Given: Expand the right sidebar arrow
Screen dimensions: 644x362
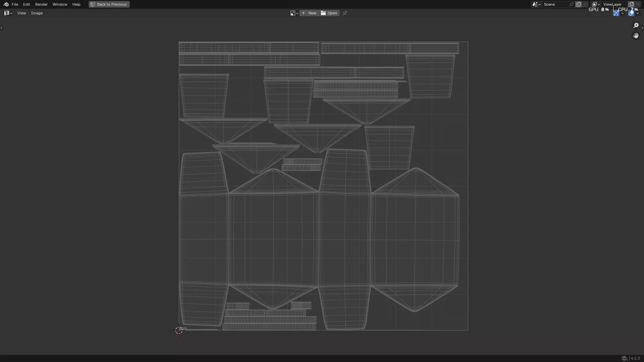Looking at the screenshot, I should [x=642, y=28].
